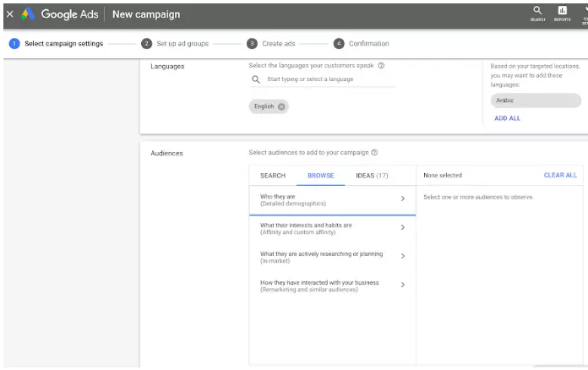
Task: Expand 'What their interests and habits are'
Action: point(332,228)
